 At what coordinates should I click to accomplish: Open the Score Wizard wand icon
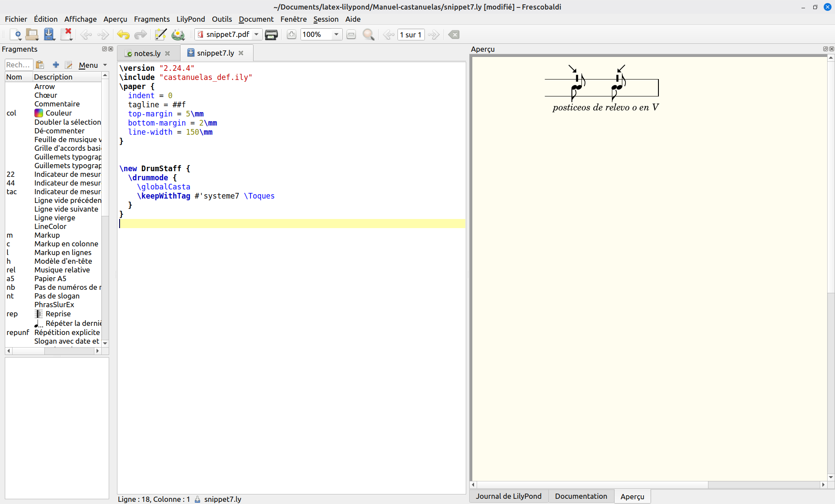(160, 34)
